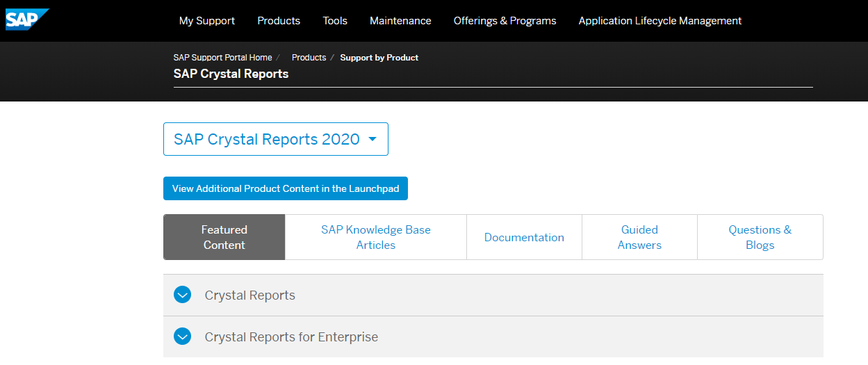Open the My Support menu
Viewport: 868px width, 365px height.
(x=207, y=21)
